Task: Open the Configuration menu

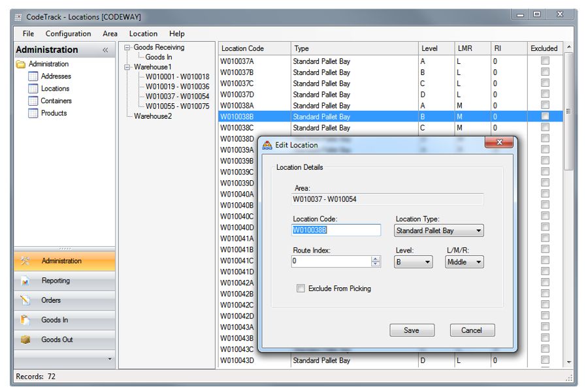Action: pos(68,34)
